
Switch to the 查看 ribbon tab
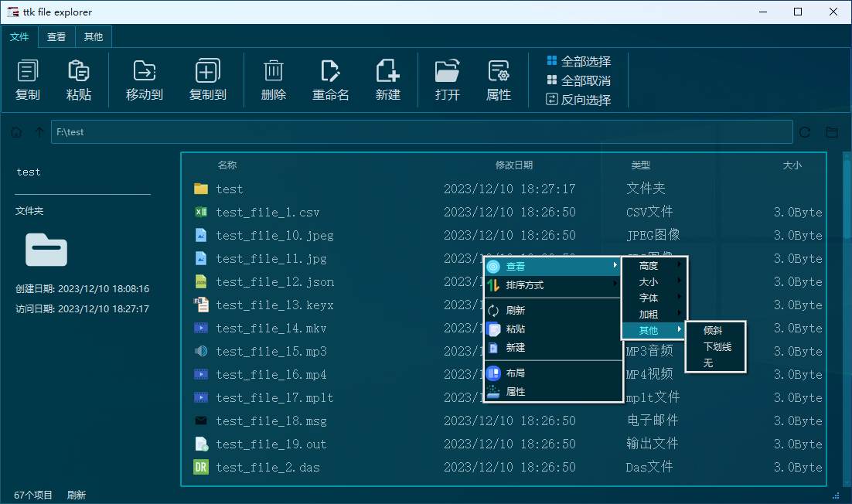pos(56,36)
